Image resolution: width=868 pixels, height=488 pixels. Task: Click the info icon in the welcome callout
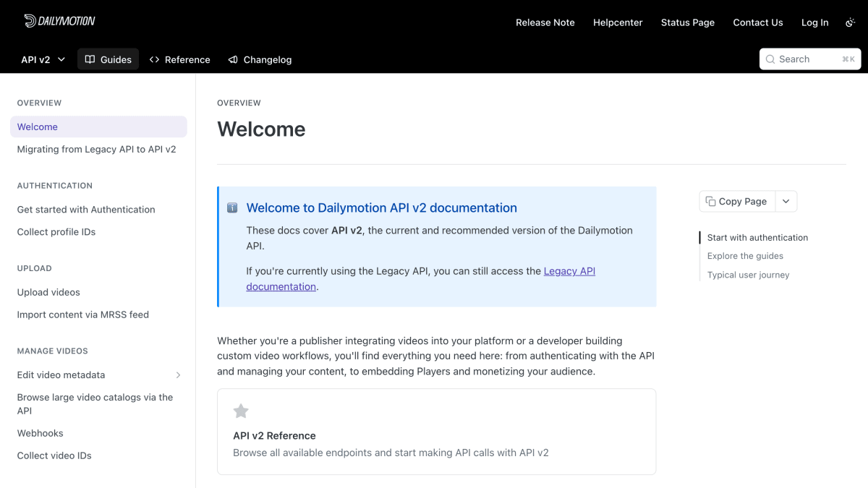(x=232, y=207)
